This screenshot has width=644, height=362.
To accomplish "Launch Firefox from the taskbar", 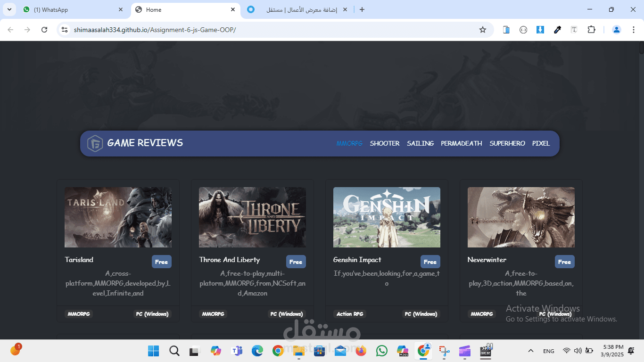I will (361, 351).
